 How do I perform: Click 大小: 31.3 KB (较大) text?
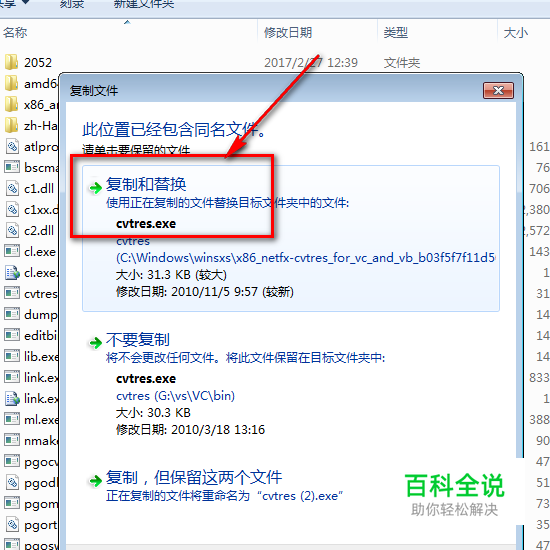171,275
